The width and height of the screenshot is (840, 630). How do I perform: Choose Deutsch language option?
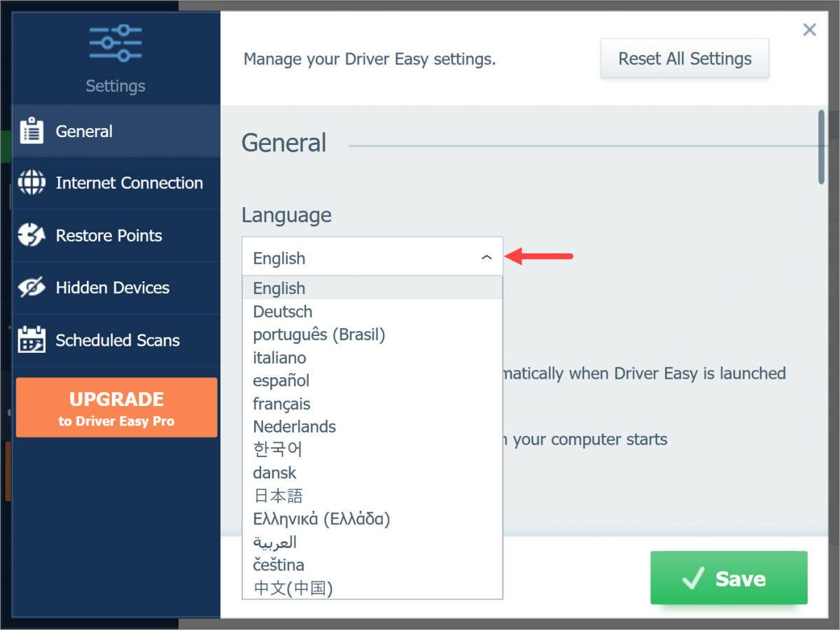click(x=372, y=311)
